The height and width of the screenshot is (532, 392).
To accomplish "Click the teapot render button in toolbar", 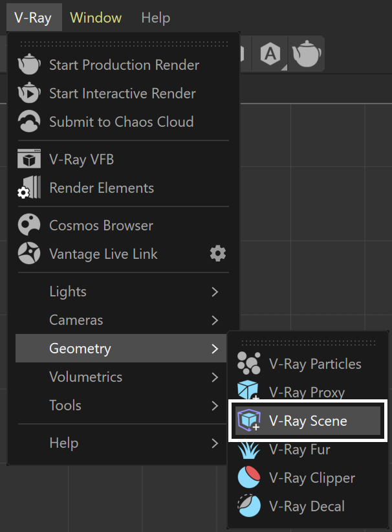I will [307, 54].
